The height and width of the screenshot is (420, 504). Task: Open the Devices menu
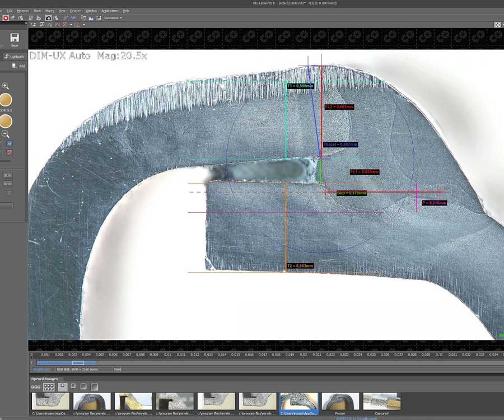point(76,11)
